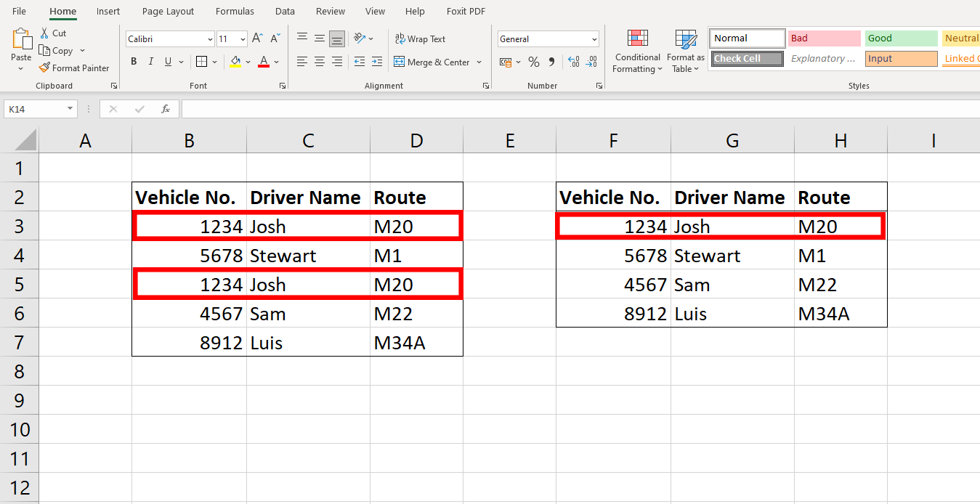980x504 pixels.
Task: Open the Page Layout tab
Action: pos(168,11)
